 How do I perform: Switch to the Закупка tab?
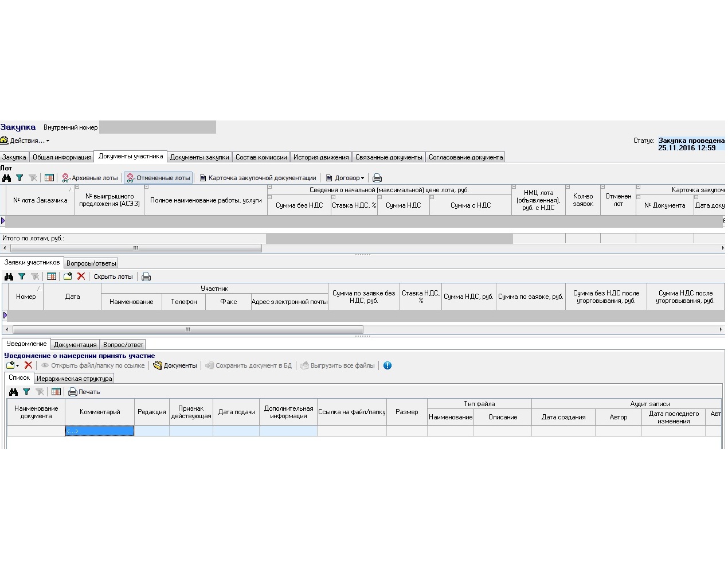click(14, 157)
